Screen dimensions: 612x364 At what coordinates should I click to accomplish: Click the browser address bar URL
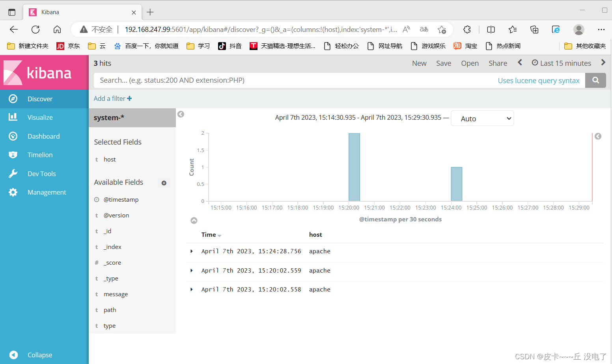tap(261, 30)
